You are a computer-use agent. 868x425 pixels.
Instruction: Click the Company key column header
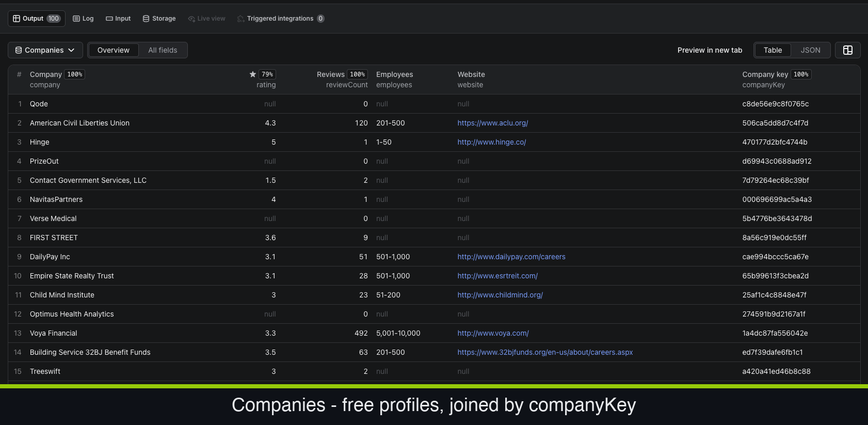click(765, 74)
